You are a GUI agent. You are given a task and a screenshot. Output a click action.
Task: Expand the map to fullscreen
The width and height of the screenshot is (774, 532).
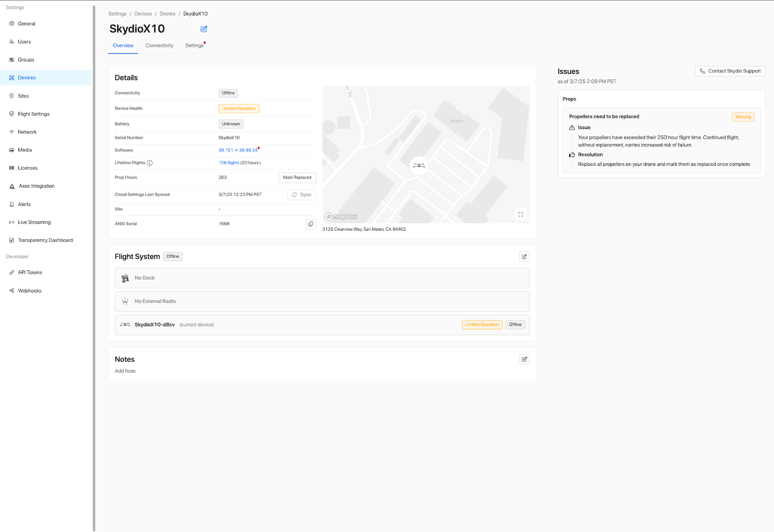click(x=521, y=214)
